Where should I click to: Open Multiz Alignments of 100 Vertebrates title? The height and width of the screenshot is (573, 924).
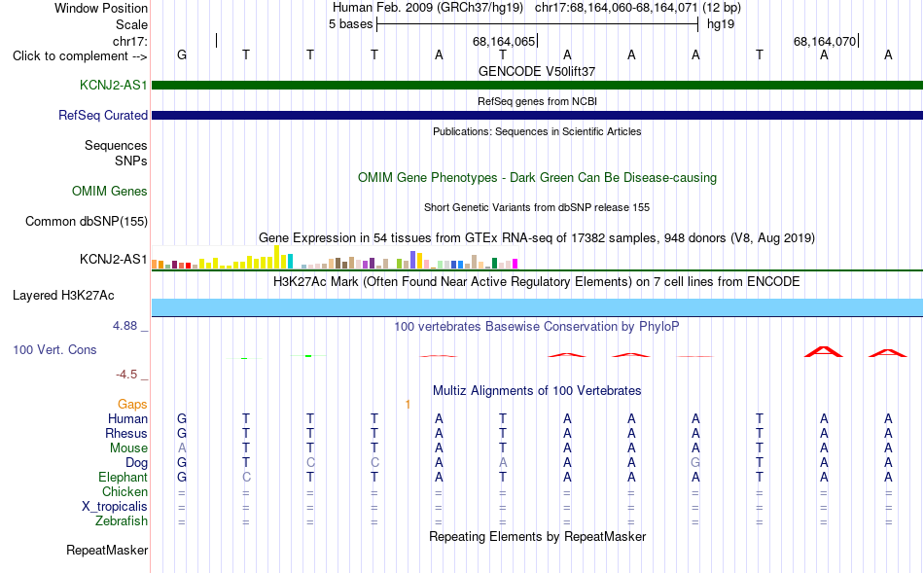pos(537,391)
